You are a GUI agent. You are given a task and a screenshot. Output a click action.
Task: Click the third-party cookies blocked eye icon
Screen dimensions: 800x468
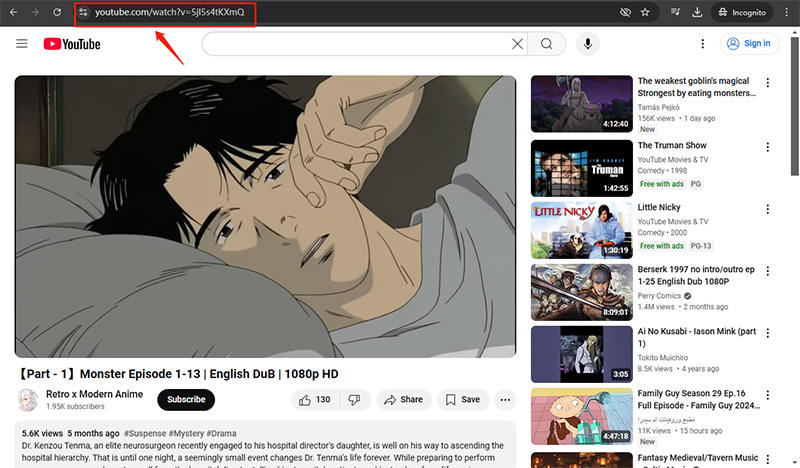pyautogui.click(x=625, y=12)
